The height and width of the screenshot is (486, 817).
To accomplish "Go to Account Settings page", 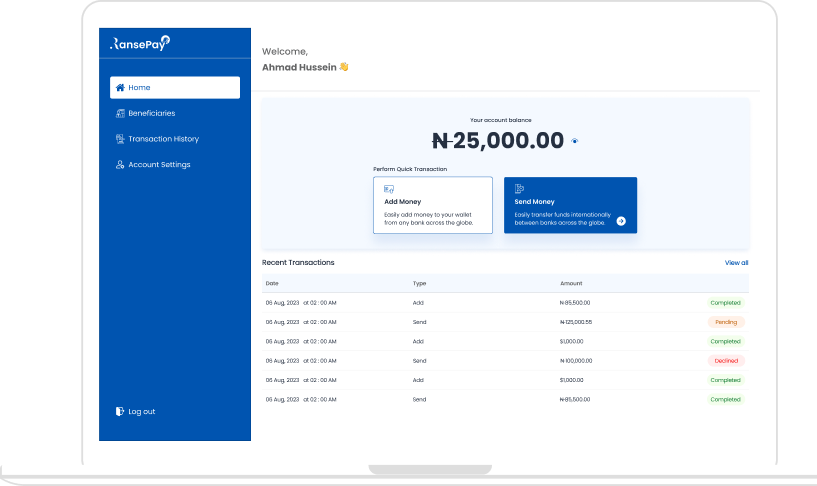I will tap(159, 165).
